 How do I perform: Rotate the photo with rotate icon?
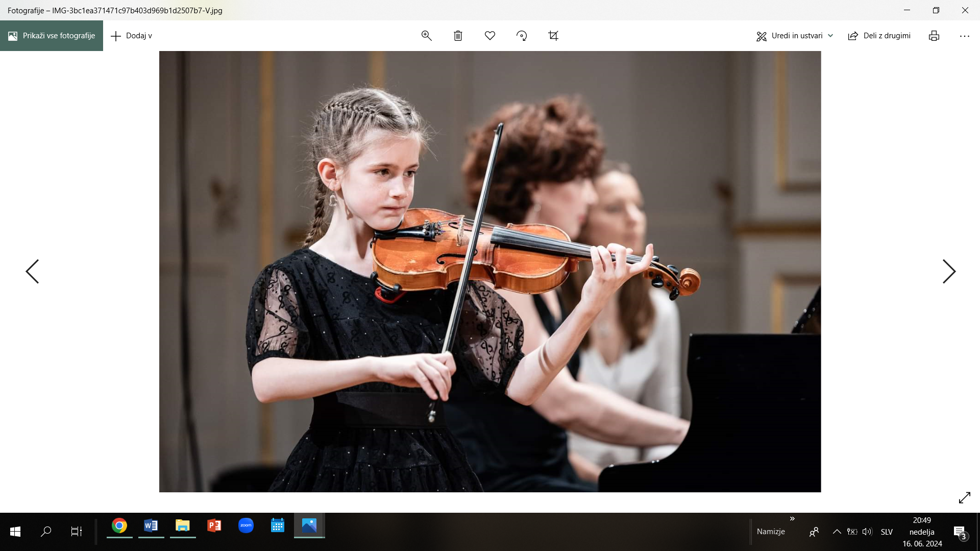(x=522, y=36)
